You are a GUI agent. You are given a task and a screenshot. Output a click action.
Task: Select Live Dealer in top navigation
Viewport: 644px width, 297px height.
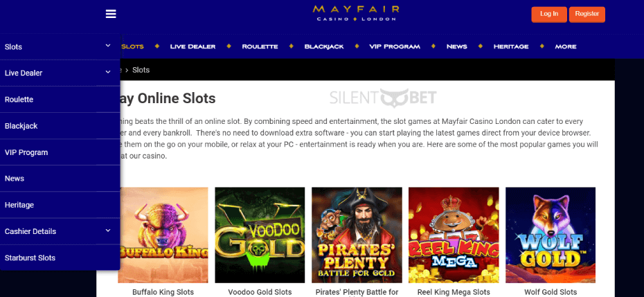tap(193, 46)
